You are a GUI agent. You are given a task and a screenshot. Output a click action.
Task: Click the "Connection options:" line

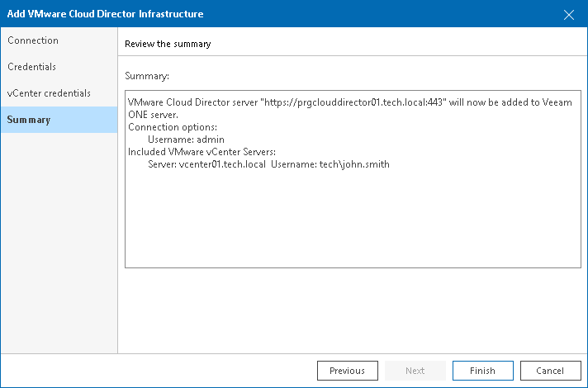pyautogui.click(x=171, y=127)
